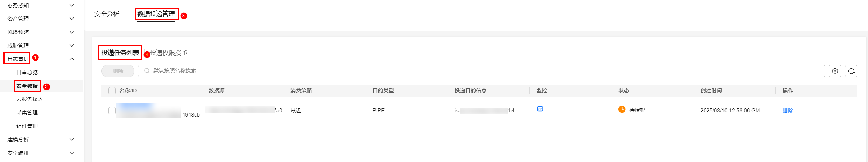Click the orange pending-authorization status icon
This screenshot has height=162, width=868.
click(x=622, y=109)
